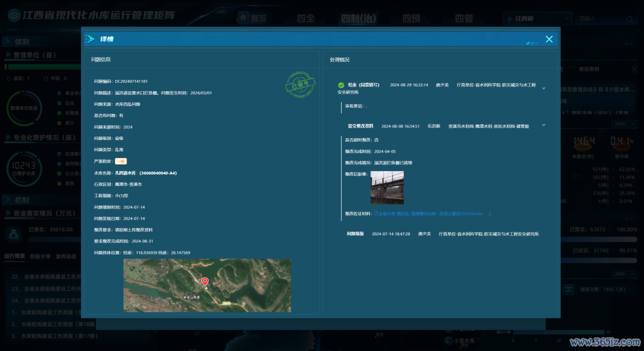Open the 江西省 region dropdown

[x=537, y=19]
